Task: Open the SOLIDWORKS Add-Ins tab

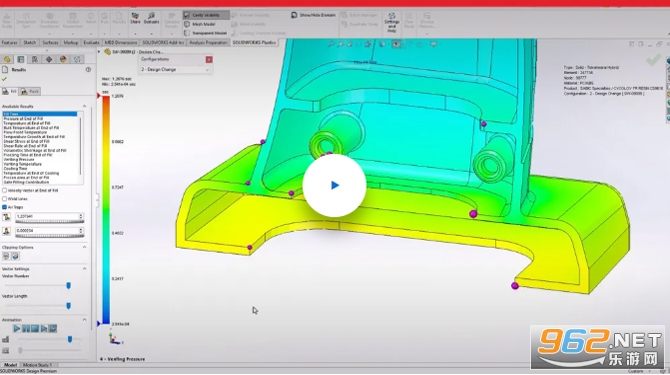Action: pos(163,43)
